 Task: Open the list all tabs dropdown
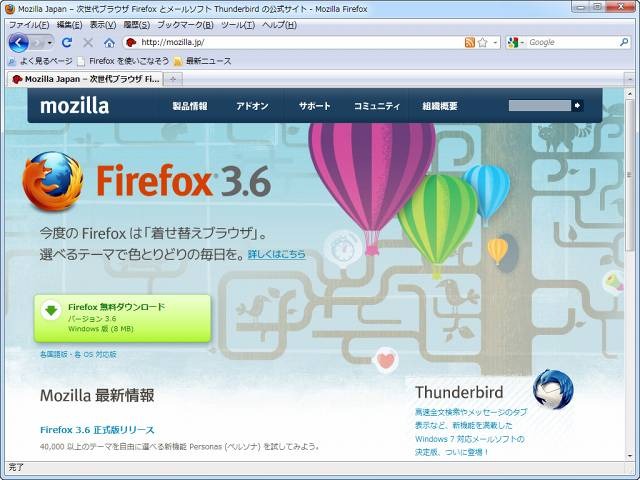[629, 79]
